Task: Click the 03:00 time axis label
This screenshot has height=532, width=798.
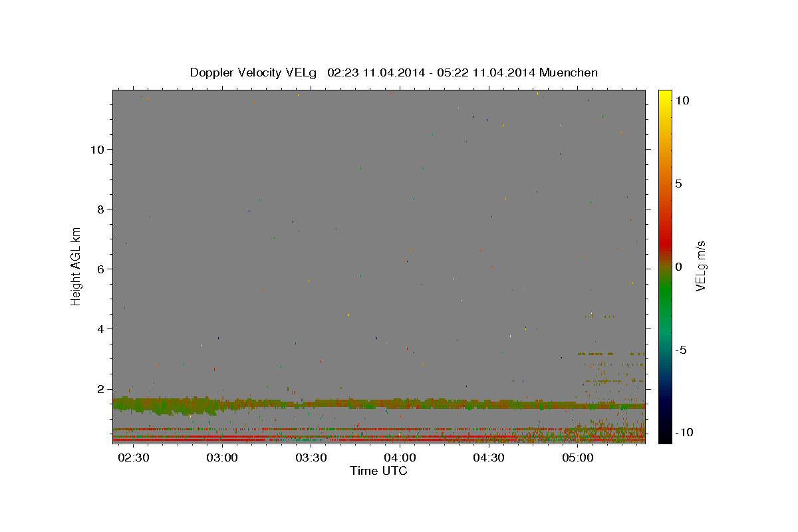Action: point(222,458)
